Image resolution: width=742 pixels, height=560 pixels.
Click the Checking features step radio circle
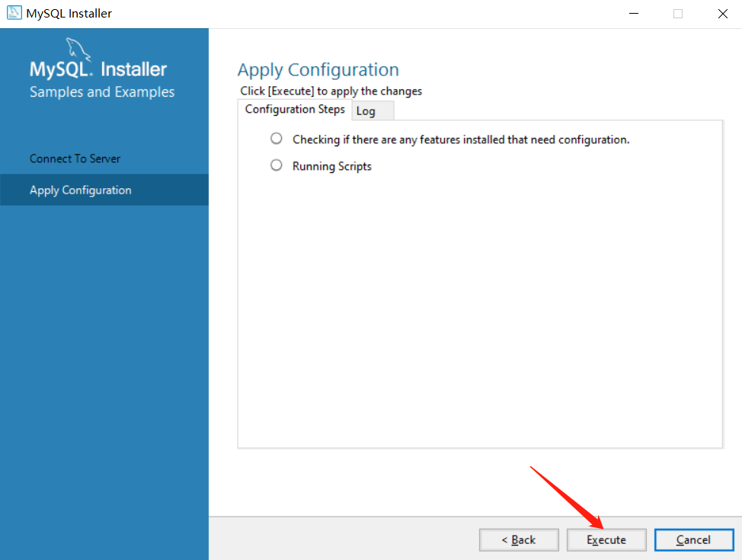[277, 138]
